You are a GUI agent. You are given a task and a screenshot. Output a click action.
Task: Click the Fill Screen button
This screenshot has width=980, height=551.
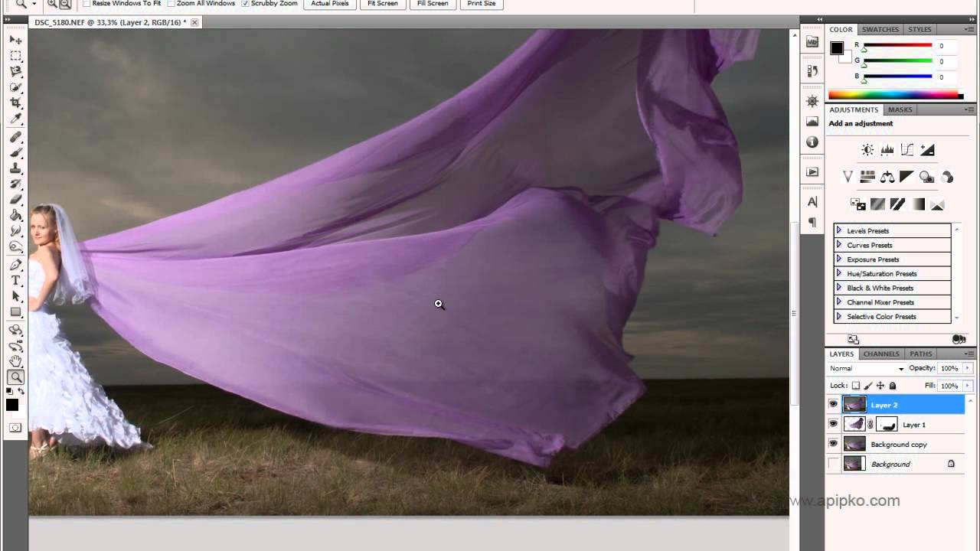[x=433, y=4]
